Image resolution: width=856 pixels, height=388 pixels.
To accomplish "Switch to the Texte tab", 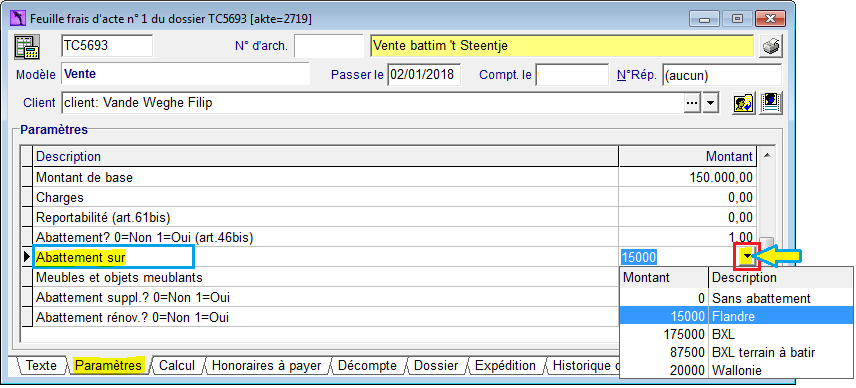I will (41, 365).
